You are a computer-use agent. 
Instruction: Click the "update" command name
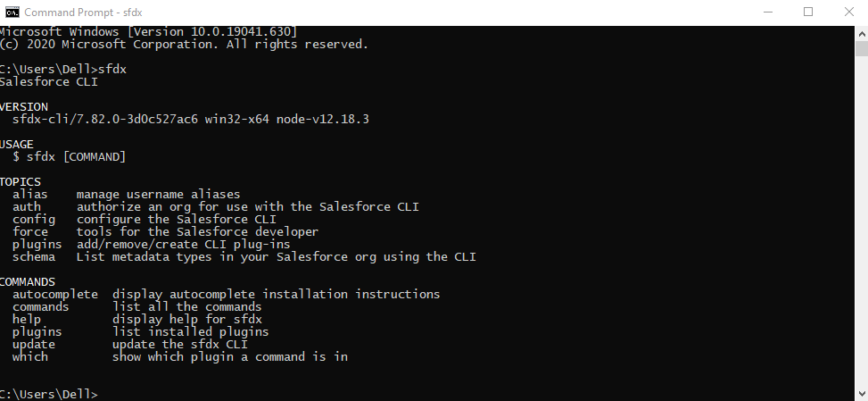(x=34, y=344)
